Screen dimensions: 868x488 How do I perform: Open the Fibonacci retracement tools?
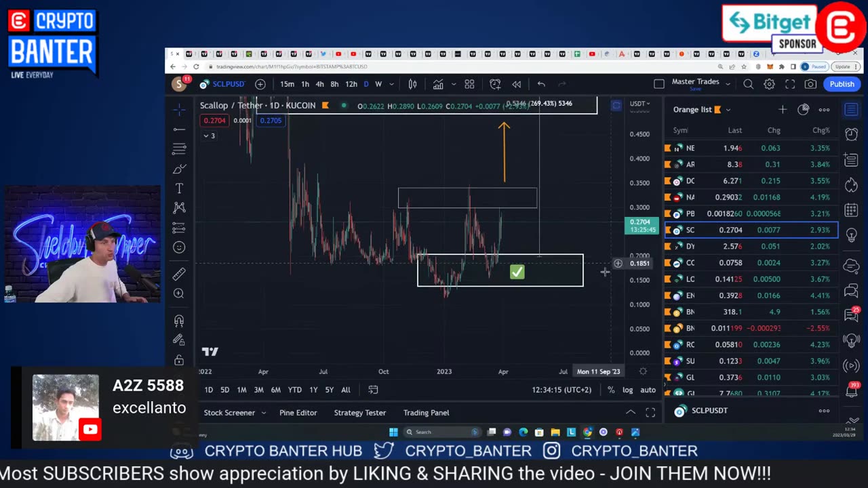click(x=179, y=148)
